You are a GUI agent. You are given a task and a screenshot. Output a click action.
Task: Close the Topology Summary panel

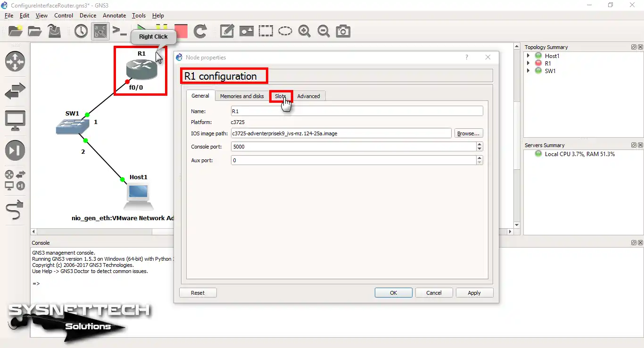coord(640,47)
